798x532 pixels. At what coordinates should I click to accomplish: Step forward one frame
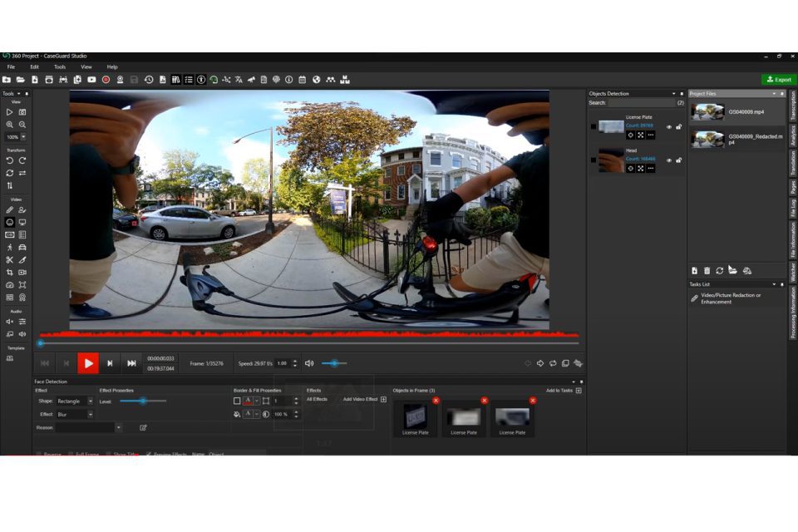coord(110,363)
